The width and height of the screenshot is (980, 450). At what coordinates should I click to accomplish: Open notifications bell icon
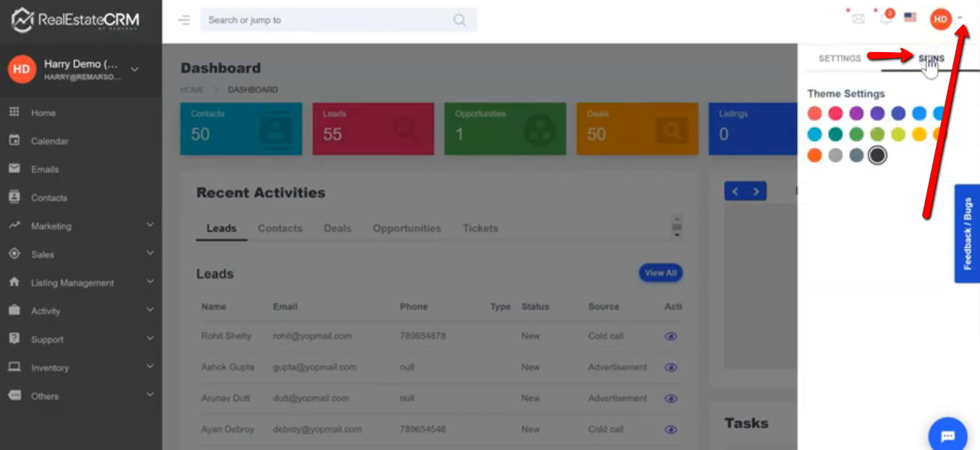(885, 19)
